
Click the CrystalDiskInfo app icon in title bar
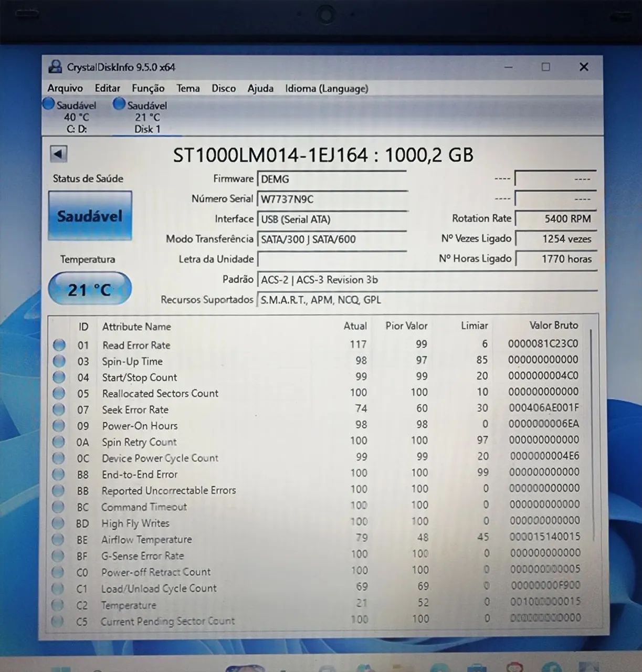55,67
